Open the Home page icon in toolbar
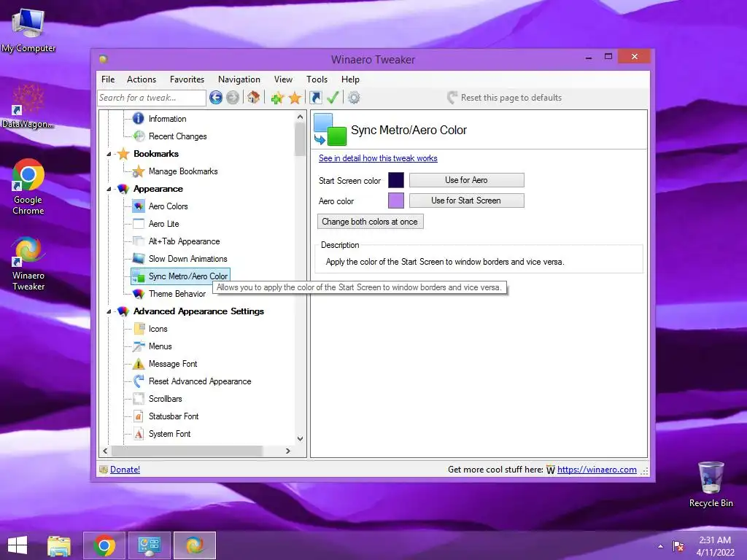The height and width of the screenshot is (560, 747). click(x=253, y=98)
